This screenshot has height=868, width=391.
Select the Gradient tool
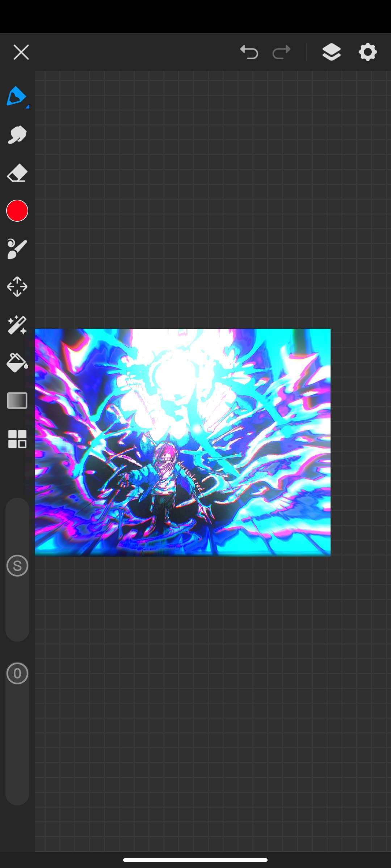point(17,401)
